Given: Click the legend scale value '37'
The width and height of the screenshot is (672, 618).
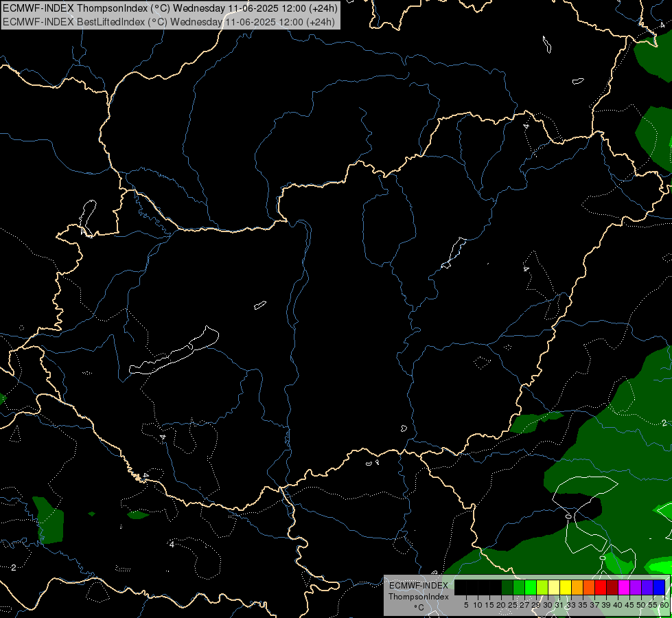Looking at the screenshot, I should point(594,605).
